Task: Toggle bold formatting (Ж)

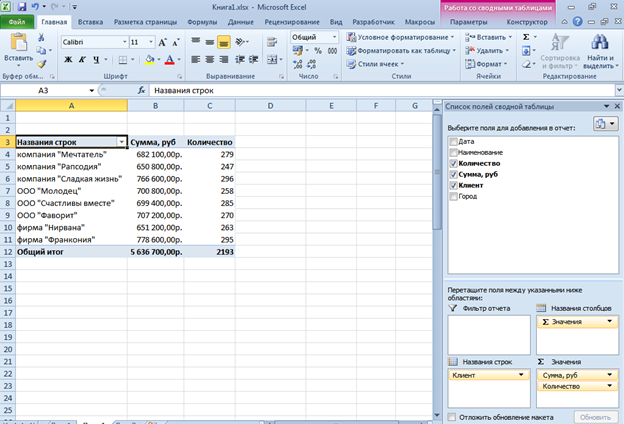Action: (x=68, y=60)
